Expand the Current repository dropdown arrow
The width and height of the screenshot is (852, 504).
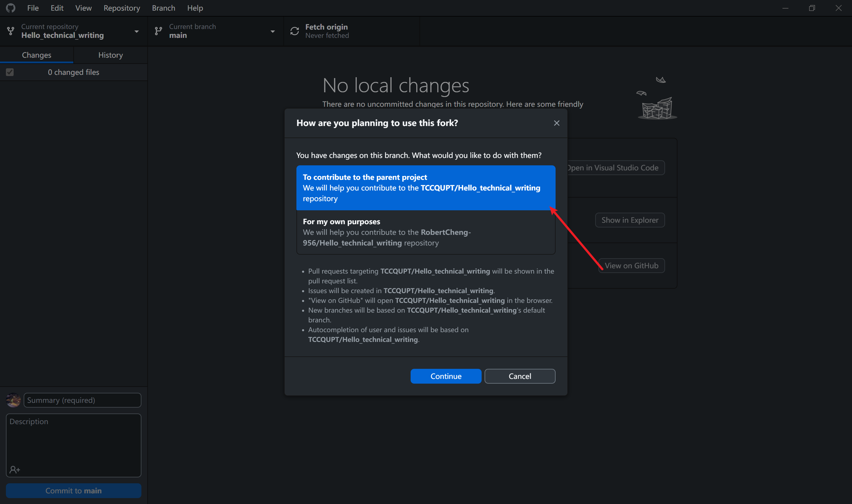point(136,31)
